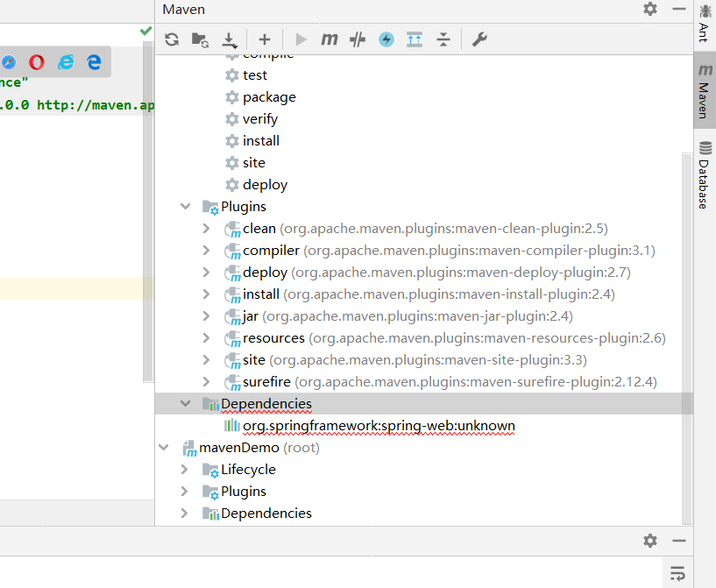Screen dimensions: 716x588
Task: Expand Lifecycle under mavenDemo
Action: (x=185, y=470)
